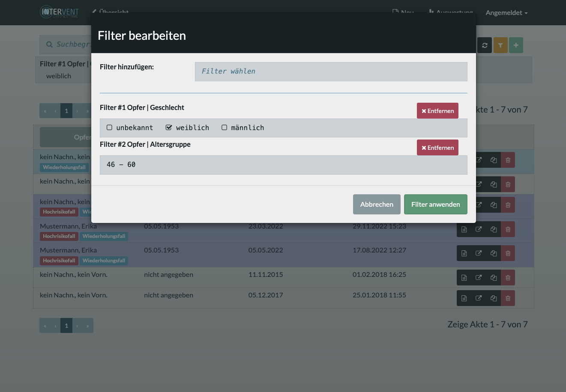
Task: Open the Filter wählen dropdown
Action: 331,71
